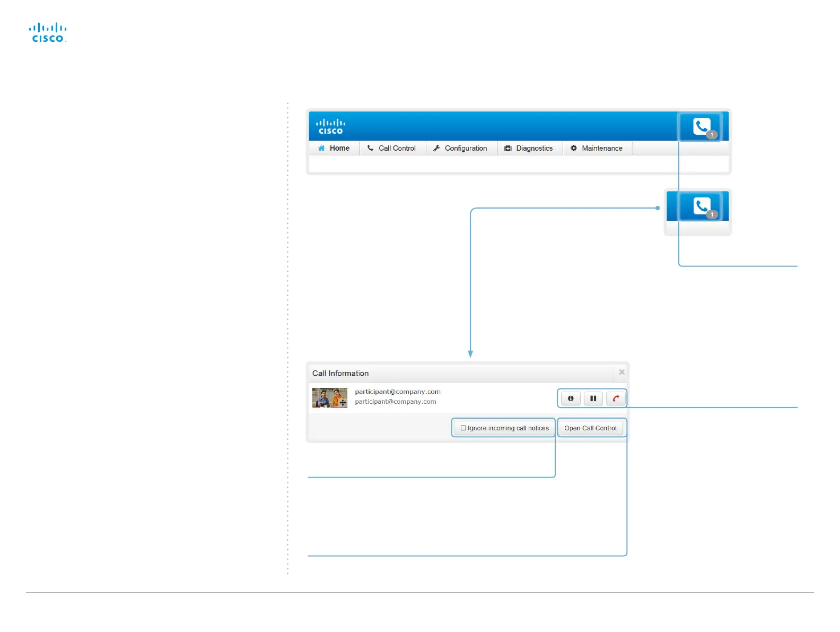The image size is (840, 632).
Task: Click the participant video thumbnail
Action: (x=329, y=397)
